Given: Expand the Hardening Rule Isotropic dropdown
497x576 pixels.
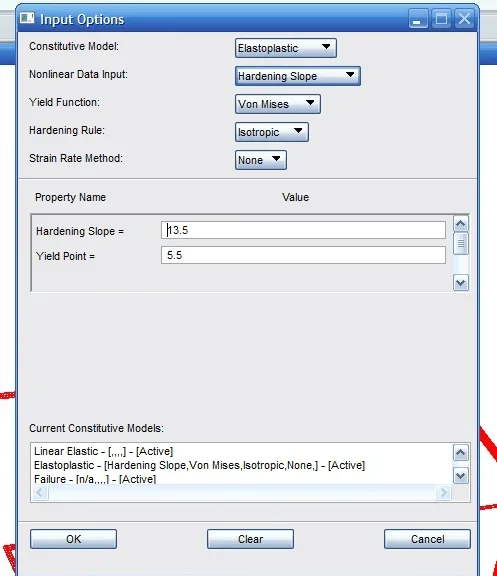Looking at the screenshot, I should (x=271, y=132).
